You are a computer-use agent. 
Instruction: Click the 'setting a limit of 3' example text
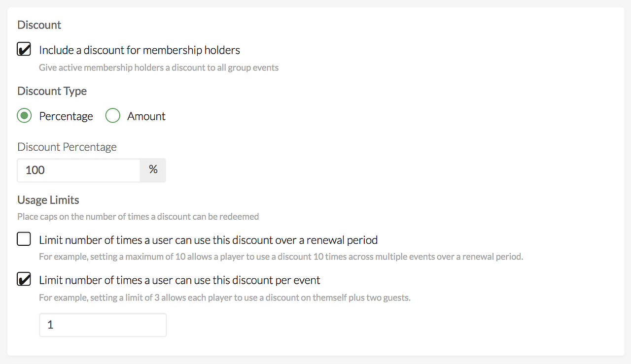coord(224,298)
